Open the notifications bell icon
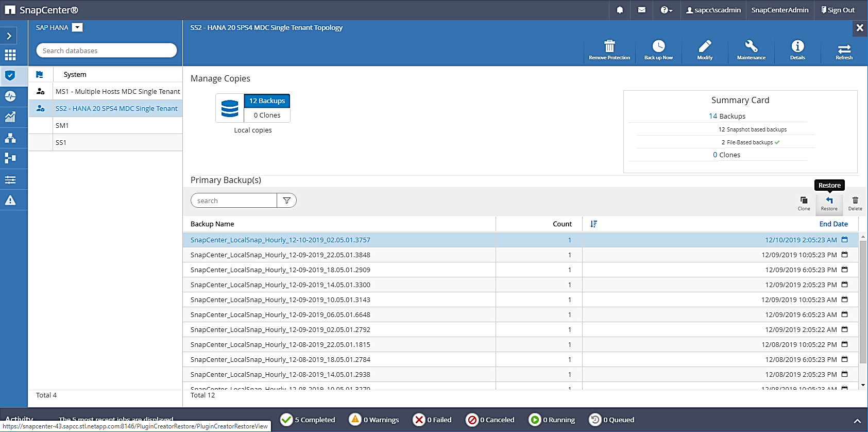The width and height of the screenshot is (868, 432). pos(620,10)
